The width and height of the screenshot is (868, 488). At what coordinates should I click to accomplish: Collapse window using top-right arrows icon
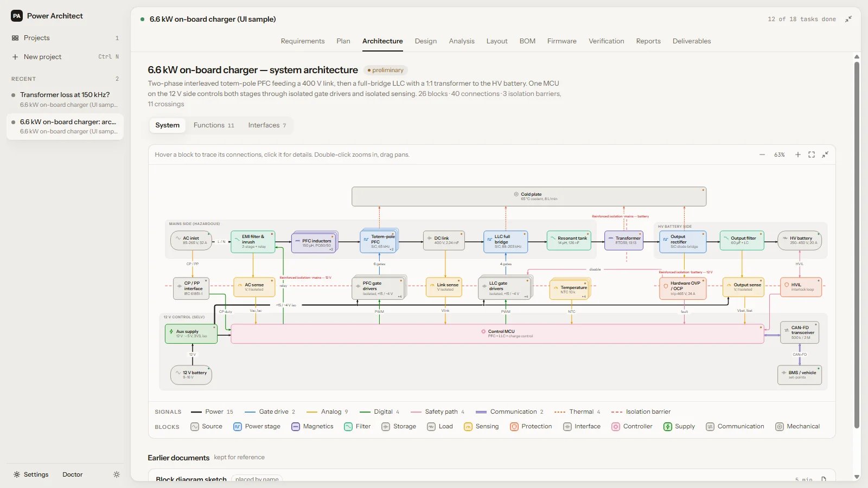pos(848,19)
